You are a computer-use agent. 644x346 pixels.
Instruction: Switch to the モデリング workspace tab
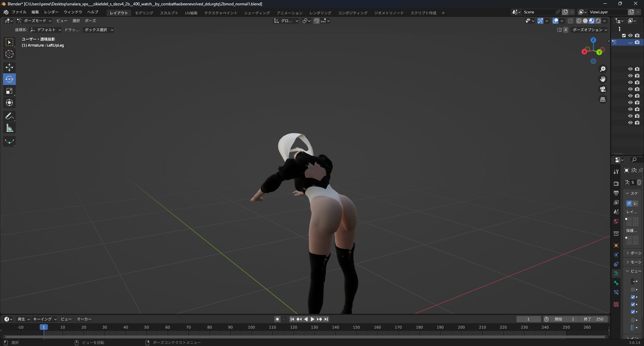click(x=144, y=13)
